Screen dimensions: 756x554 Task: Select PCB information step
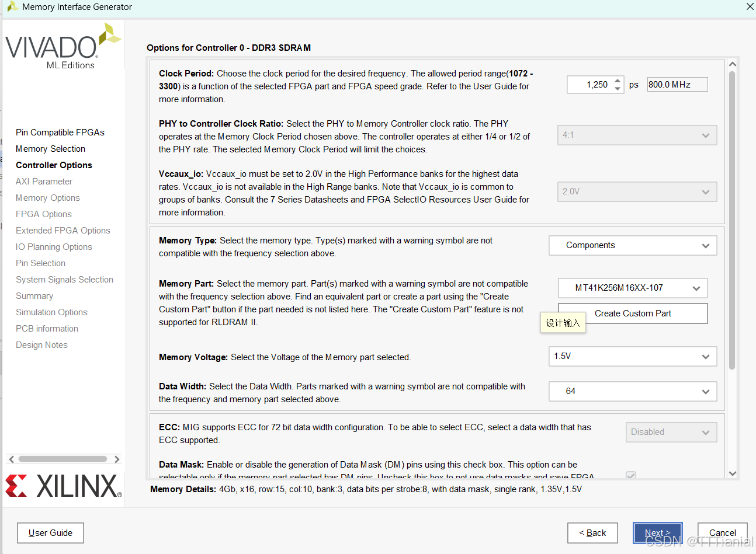(x=47, y=329)
